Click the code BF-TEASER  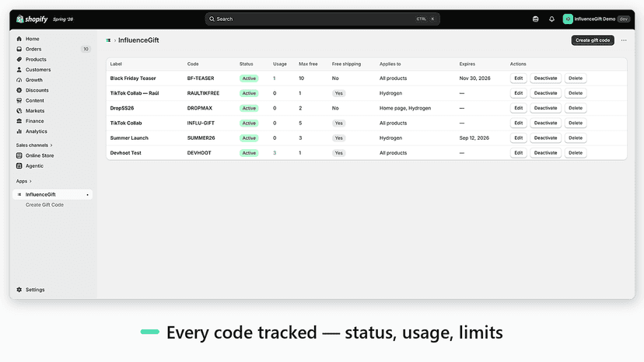click(201, 78)
